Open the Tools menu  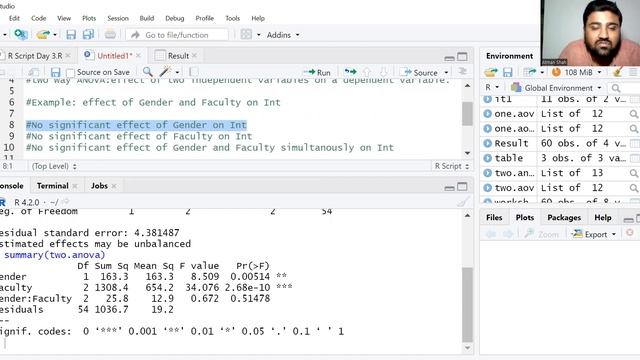[x=233, y=18]
